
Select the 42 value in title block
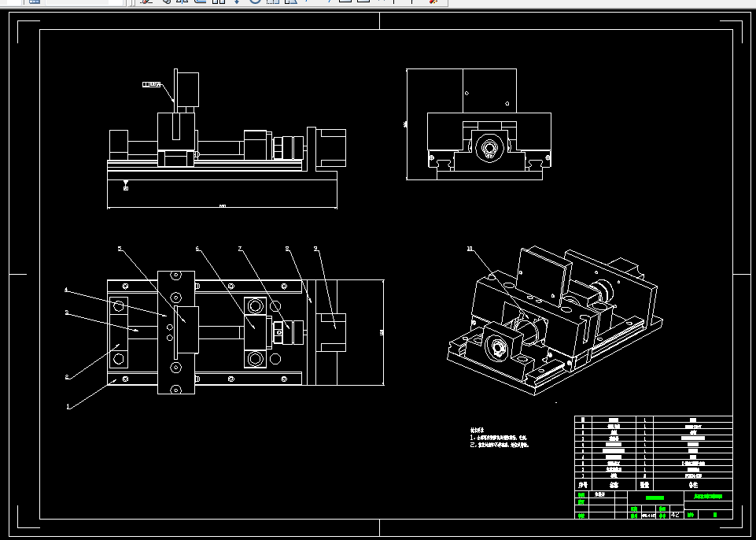tap(675, 515)
